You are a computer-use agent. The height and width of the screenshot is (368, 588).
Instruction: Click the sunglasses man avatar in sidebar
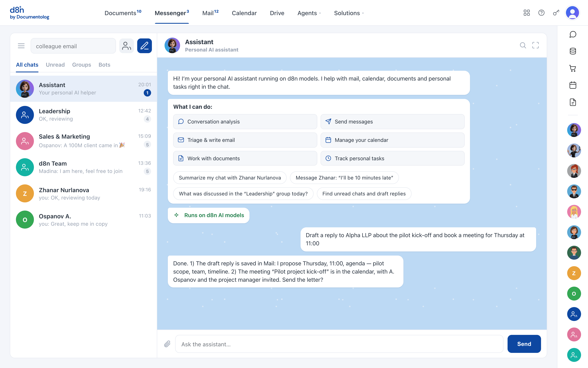point(574,191)
